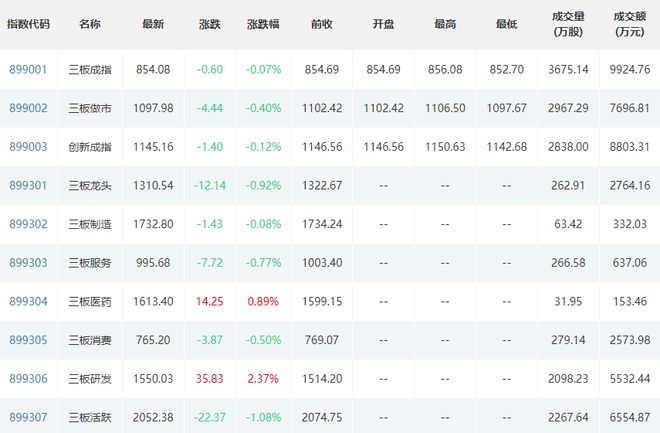
Task: Open index code 899002 link
Action: point(28,108)
